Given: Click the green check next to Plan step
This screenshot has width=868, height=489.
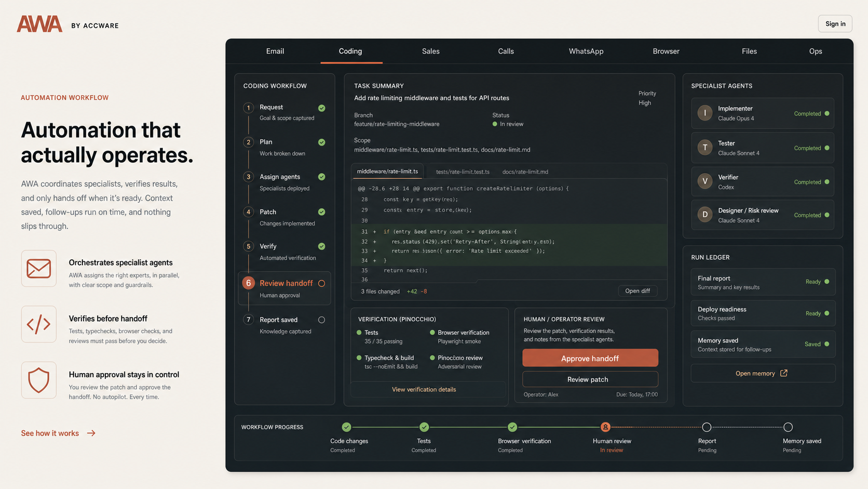Looking at the screenshot, I should (x=322, y=142).
